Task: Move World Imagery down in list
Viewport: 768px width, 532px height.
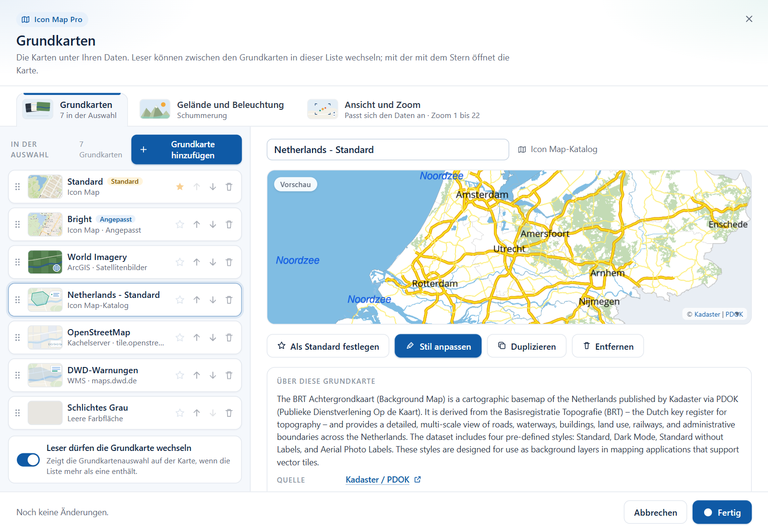Action: click(213, 262)
